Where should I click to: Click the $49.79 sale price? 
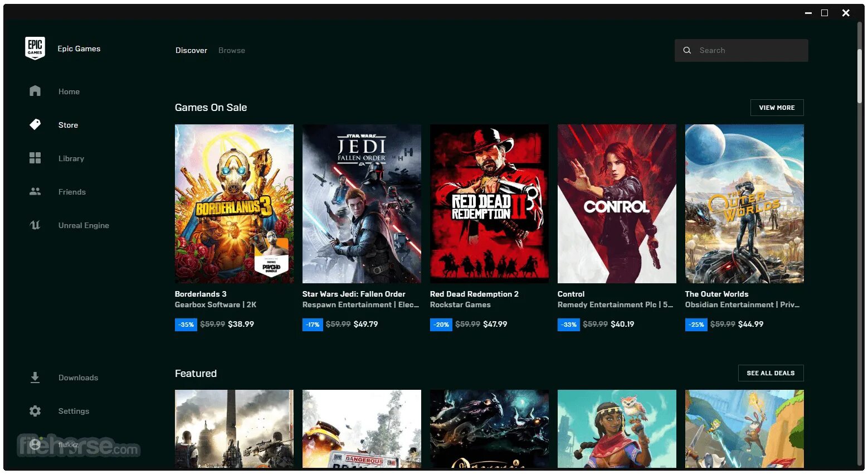click(365, 324)
